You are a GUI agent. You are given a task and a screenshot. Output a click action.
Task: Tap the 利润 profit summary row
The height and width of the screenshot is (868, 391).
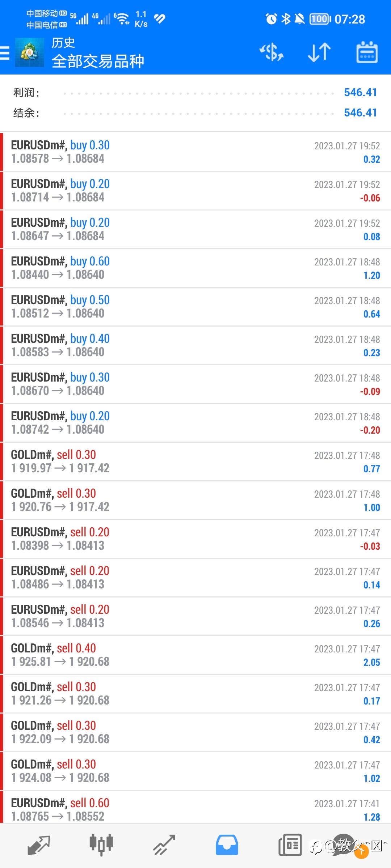[195, 93]
